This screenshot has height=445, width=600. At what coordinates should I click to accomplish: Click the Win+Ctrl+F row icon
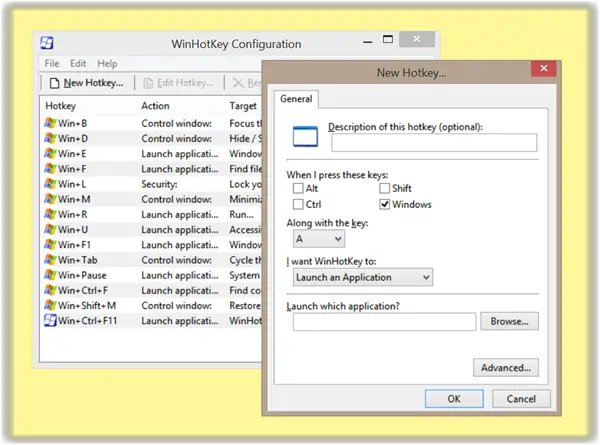click(50, 290)
